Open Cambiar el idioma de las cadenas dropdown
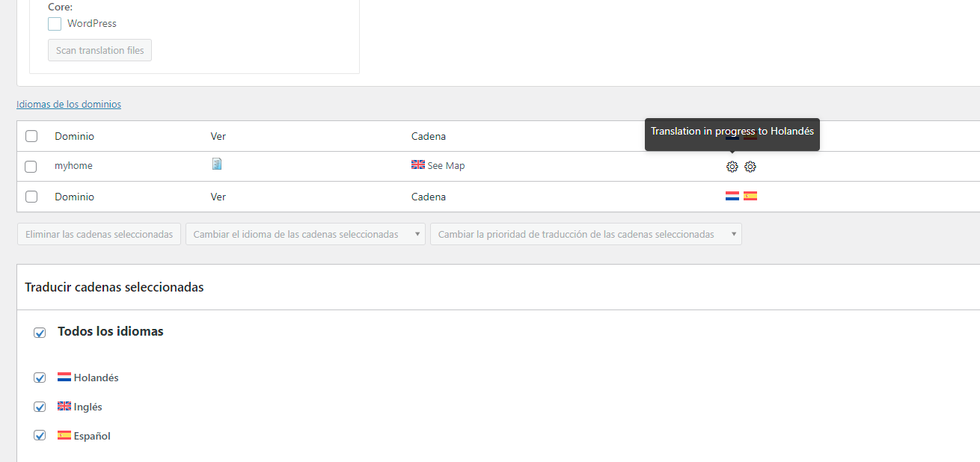 coord(305,234)
